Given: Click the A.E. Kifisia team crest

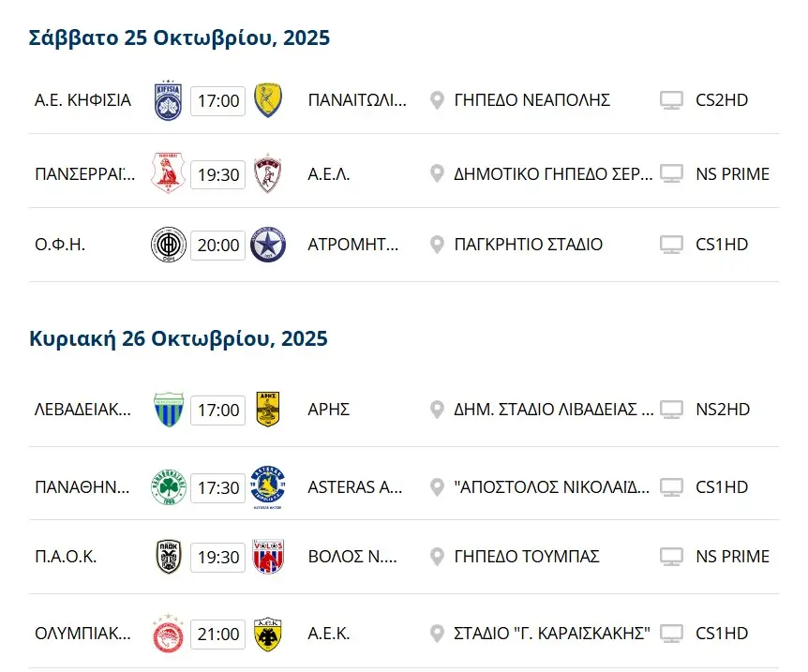Looking at the screenshot, I should point(169,99).
